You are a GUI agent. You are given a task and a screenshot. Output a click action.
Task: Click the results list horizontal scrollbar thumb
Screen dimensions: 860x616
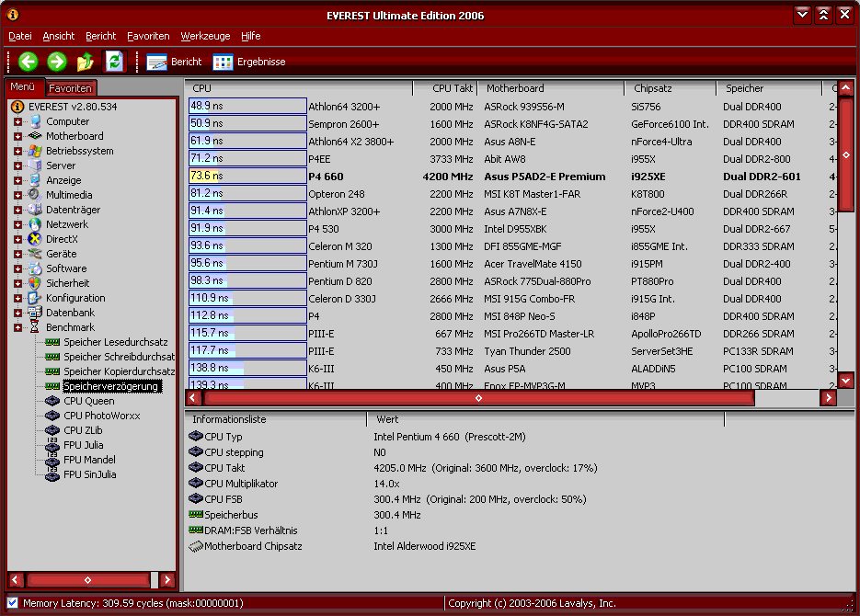coord(479,398)
